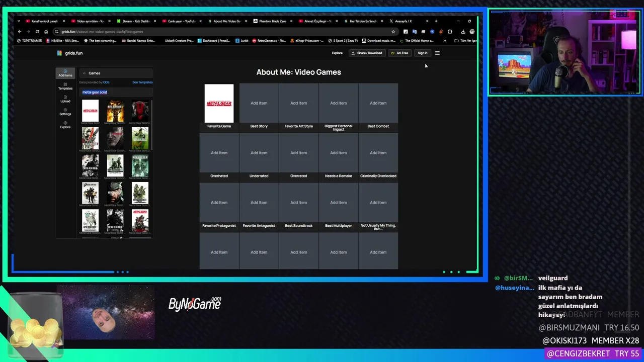The width and height of the screenshot is (644, 362).
Task: Click the Share / Download button
Action: point(367,53)
